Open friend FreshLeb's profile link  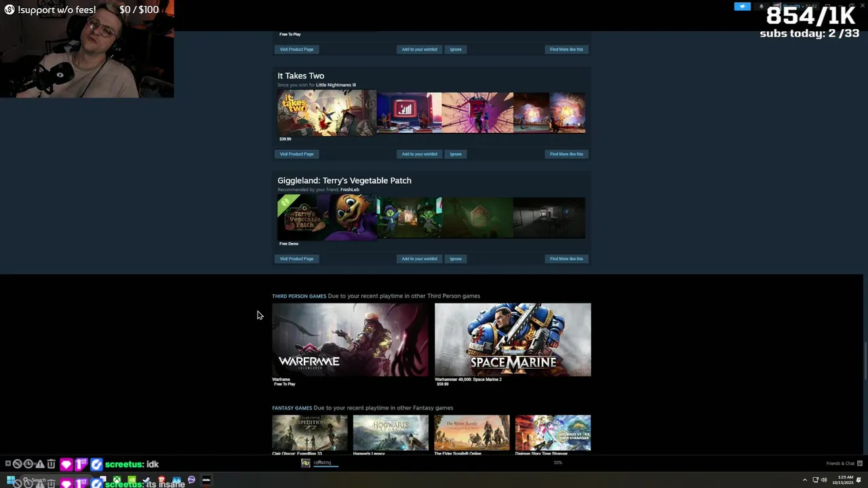point(350,190)
